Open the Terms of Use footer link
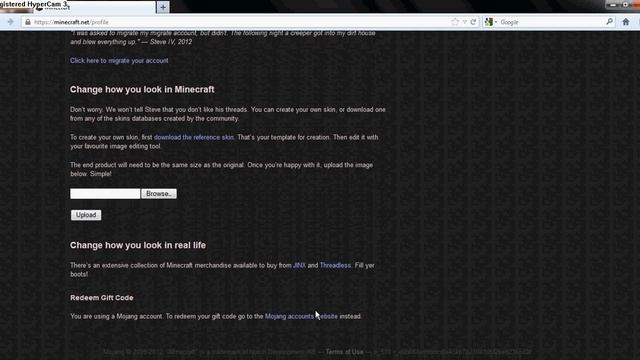The width and height of the screenshot is (640, 360). (x=344, y=352)
